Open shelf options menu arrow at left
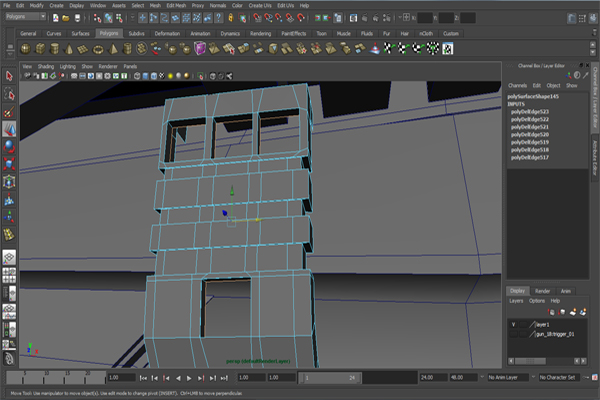This screenshot has width=600, height=400. pyautogui.click(x=10, y=55)
